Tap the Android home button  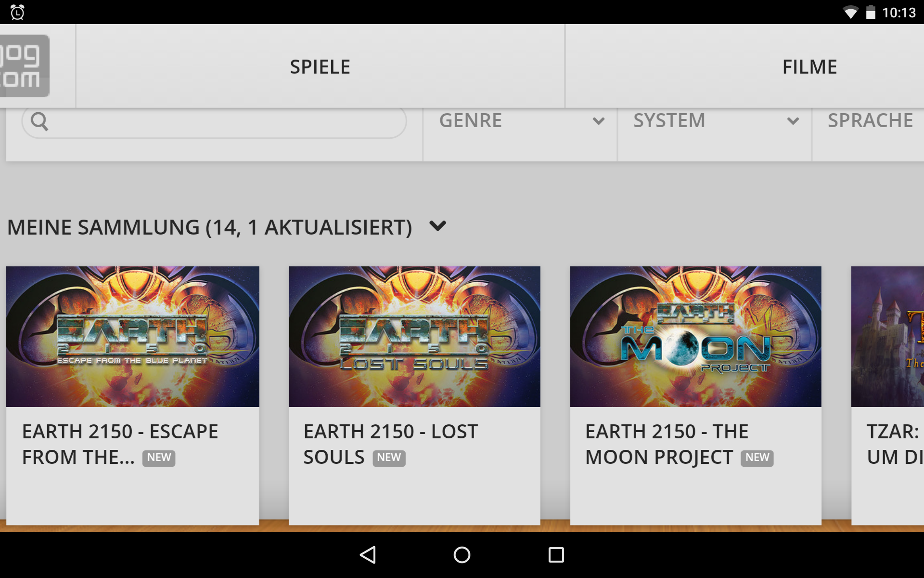coord(462,555)
